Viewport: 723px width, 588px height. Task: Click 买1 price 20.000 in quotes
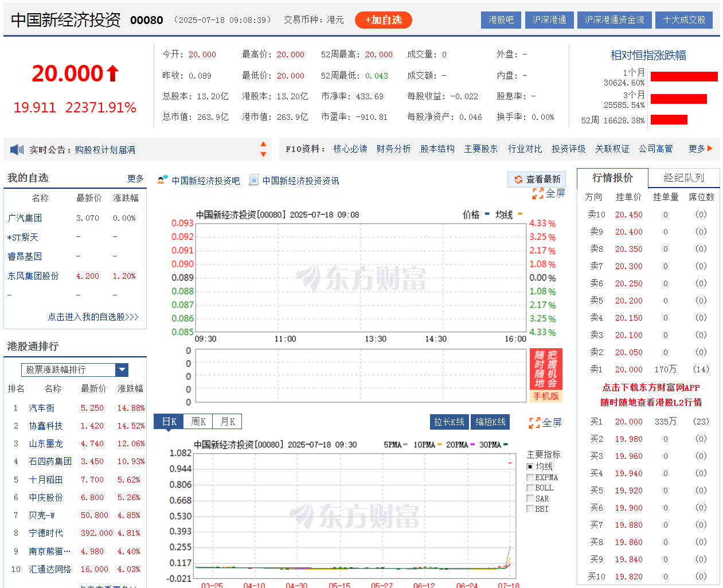pyautogui.click(x=629, y=421)
